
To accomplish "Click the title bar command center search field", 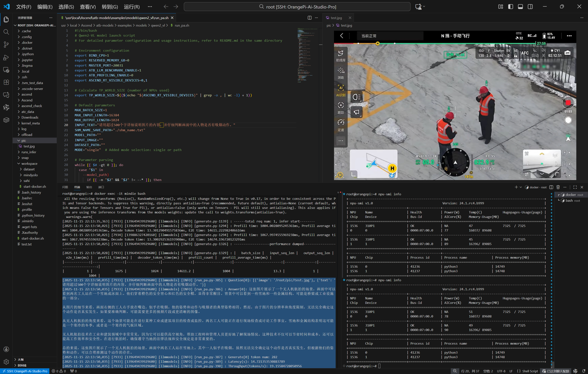I will [297, 7].
